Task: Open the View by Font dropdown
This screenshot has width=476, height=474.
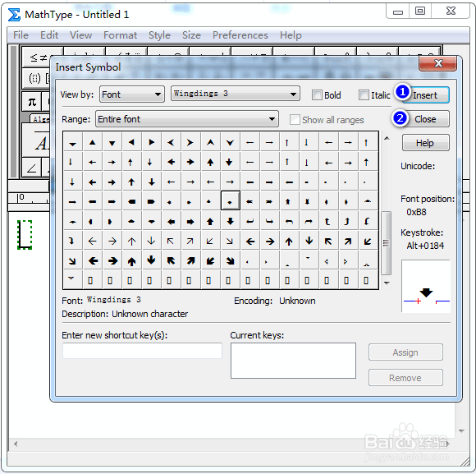Action: click(132, 94)
